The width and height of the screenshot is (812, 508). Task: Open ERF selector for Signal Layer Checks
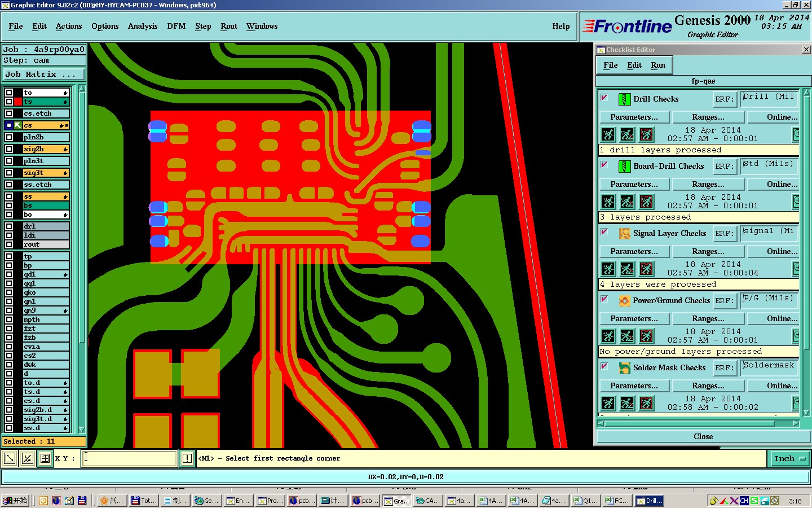pos(725,234)
